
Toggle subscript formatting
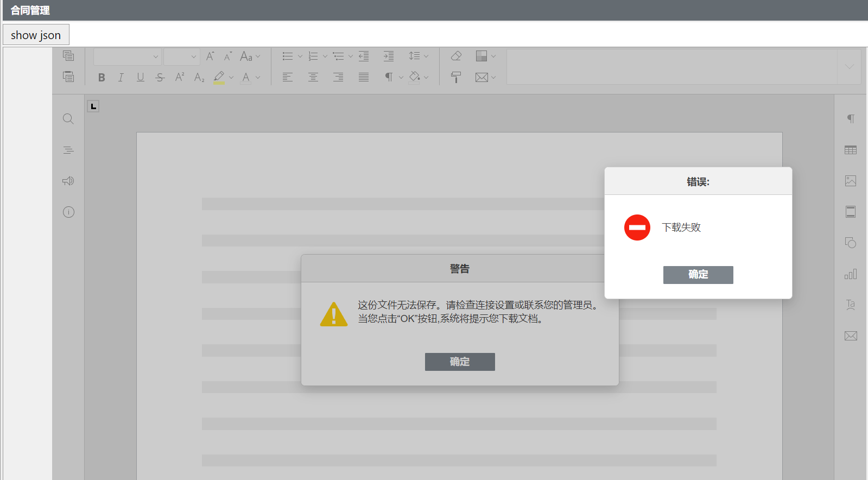click(199, 77)
